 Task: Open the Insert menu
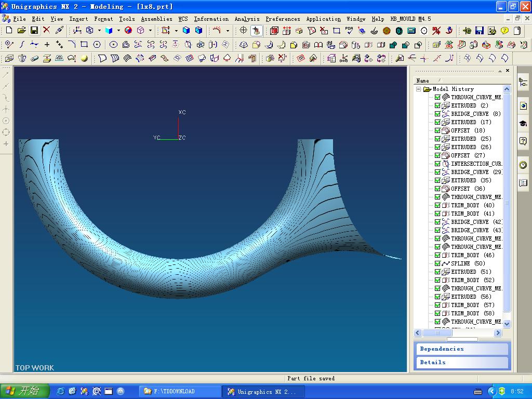(x=78, y=19)
